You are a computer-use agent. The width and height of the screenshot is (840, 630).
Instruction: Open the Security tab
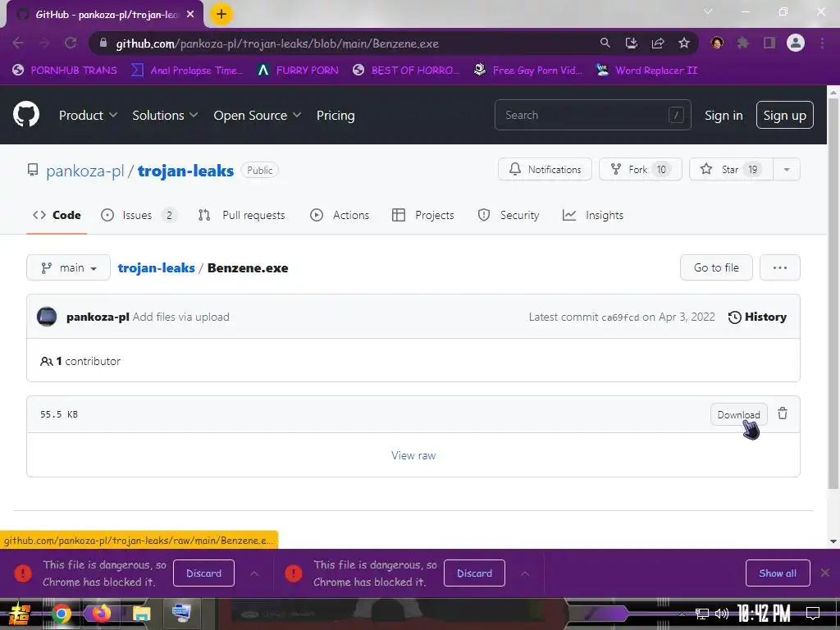click(509, 215)
